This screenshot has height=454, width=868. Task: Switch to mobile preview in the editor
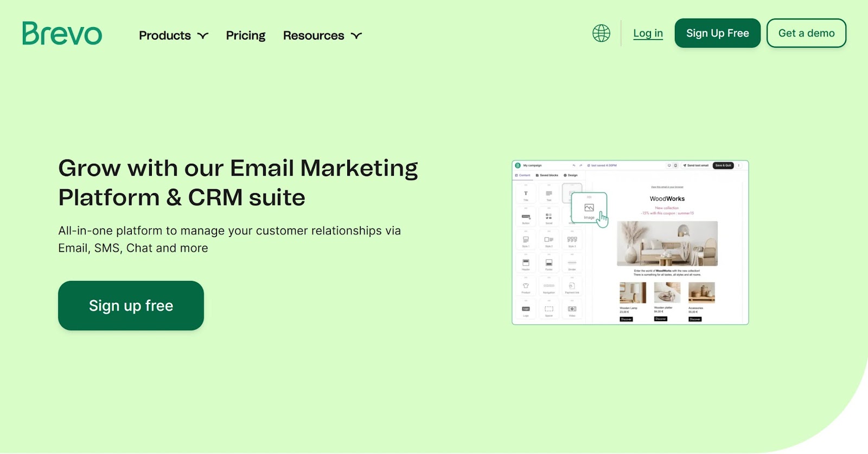[x=675, y=165]
